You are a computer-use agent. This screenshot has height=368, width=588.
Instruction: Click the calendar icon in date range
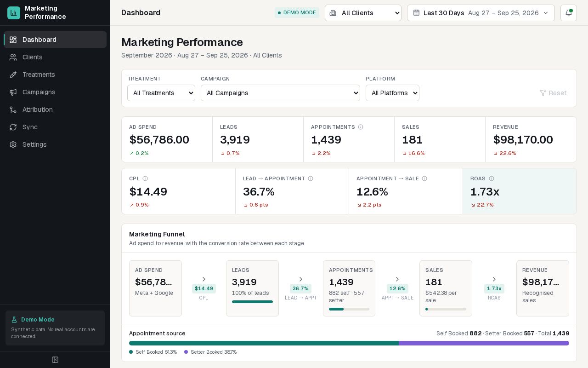416,13
